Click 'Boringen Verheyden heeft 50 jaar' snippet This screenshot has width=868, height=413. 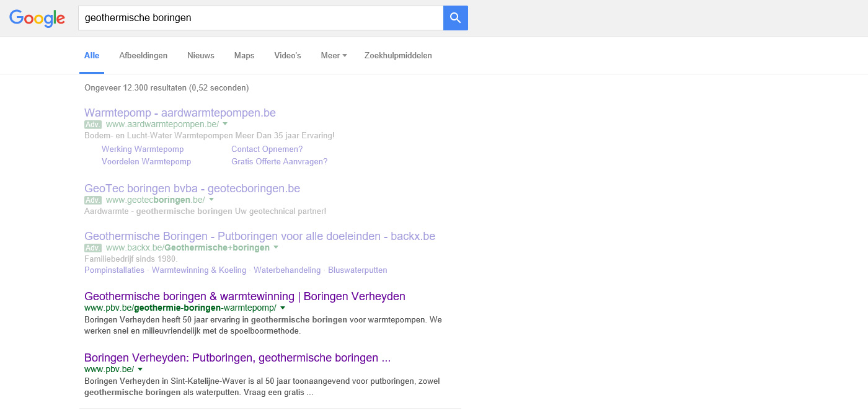tap(263, 326)
